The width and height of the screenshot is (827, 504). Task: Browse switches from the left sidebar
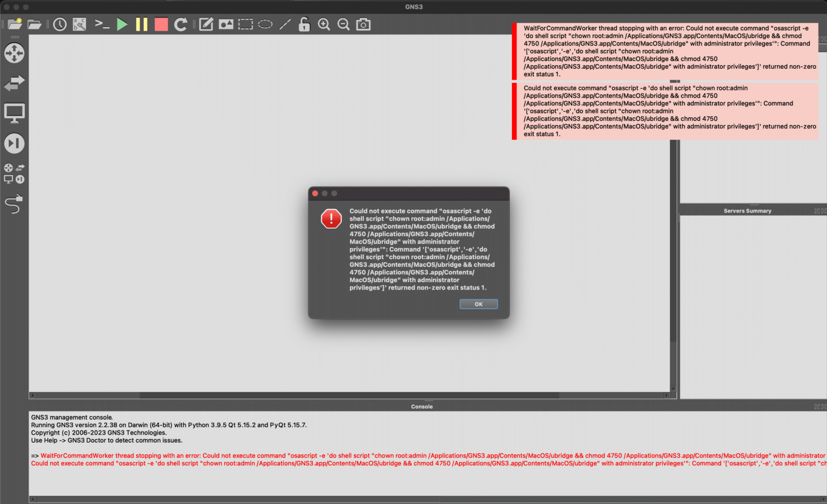(x=15, y=83)
